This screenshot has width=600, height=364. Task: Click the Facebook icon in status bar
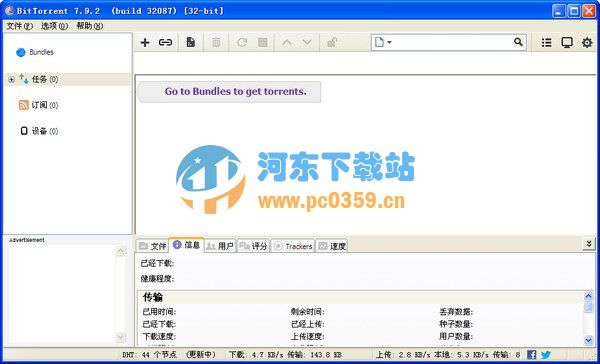tap(531, 354)
